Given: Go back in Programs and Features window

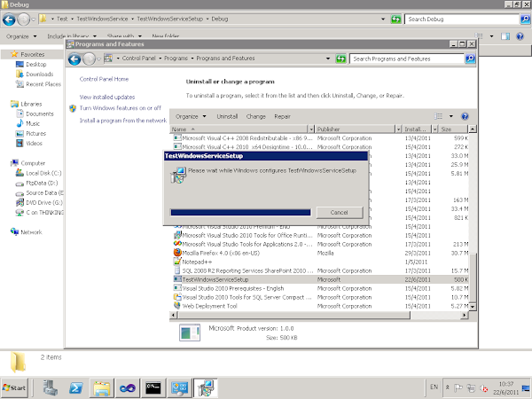Looking at the screenshot, I should [x=74, y=59].
